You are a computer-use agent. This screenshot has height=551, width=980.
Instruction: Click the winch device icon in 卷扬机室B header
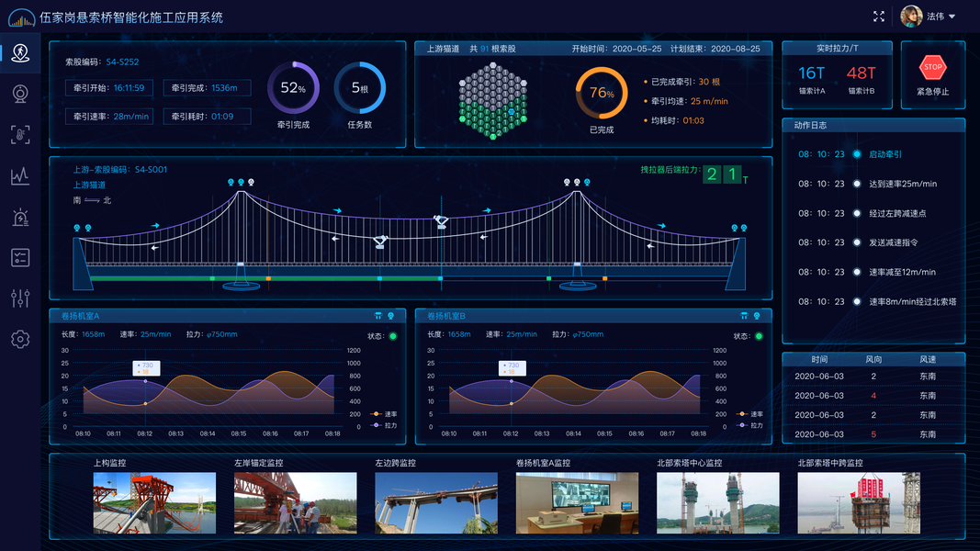click(x=744, y=316)
